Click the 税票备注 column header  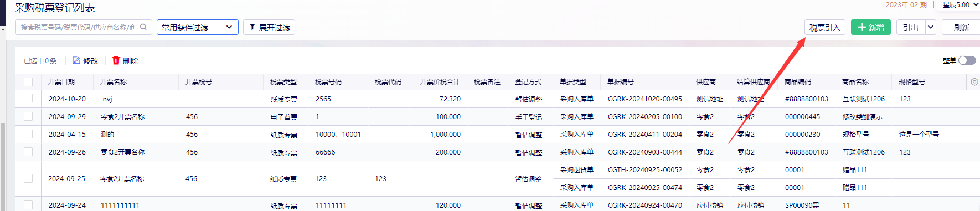coord(487,81)
